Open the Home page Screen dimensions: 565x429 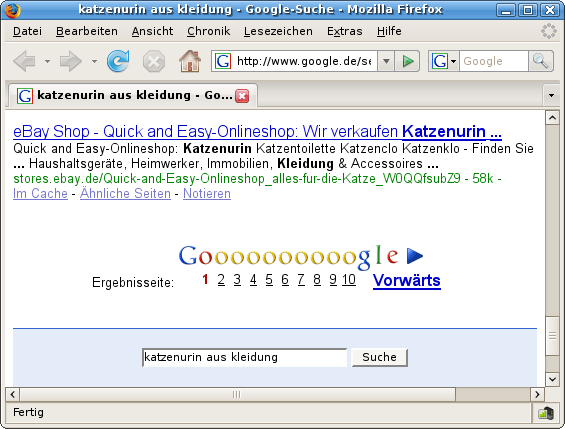coord(190,61)
